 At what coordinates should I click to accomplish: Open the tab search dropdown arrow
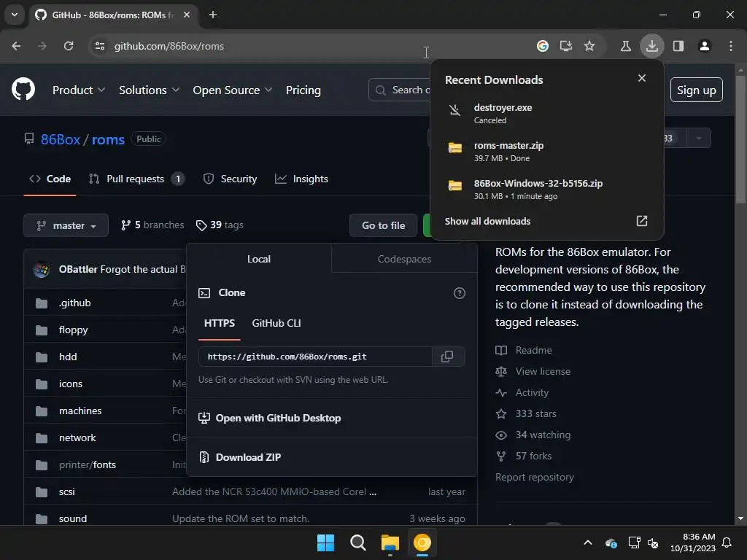click(x=15, y=15)
